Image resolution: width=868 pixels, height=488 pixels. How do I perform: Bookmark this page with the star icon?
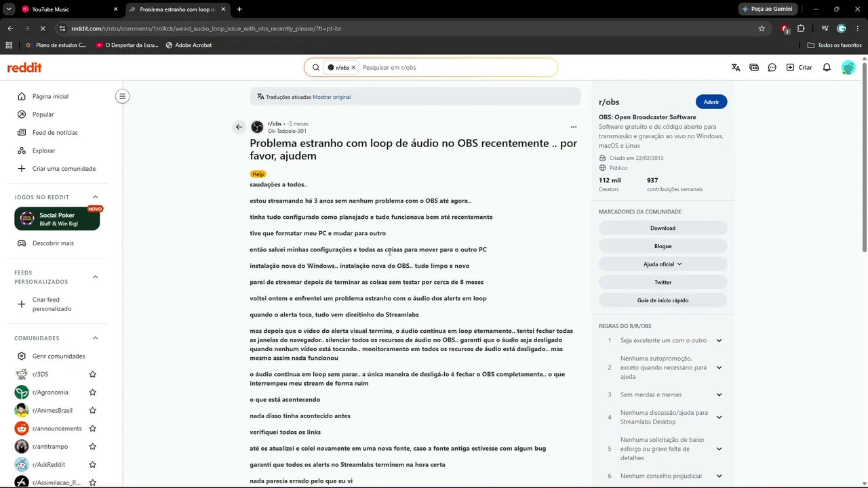coord(762,28)
